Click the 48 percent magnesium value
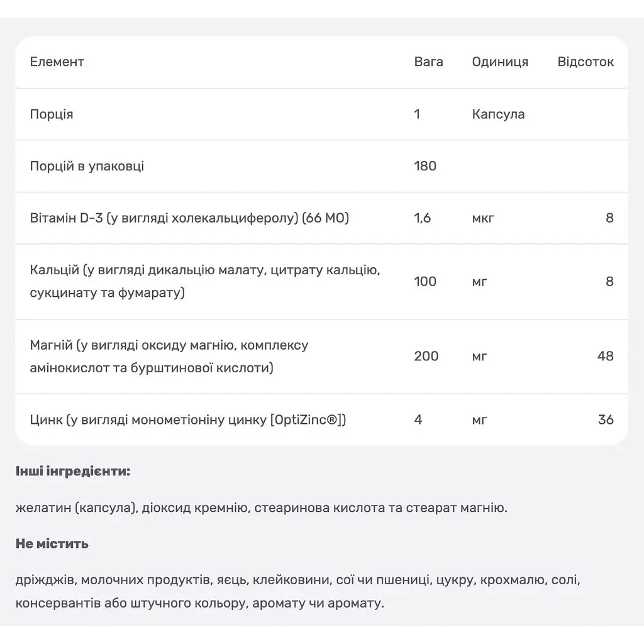Screen dimensions: 644x644 [606, 356]
